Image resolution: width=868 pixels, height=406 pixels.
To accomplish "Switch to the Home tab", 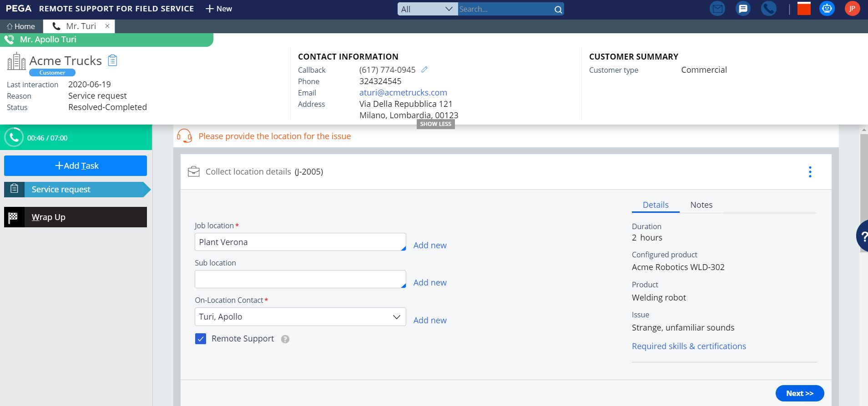I will point(21,26).
